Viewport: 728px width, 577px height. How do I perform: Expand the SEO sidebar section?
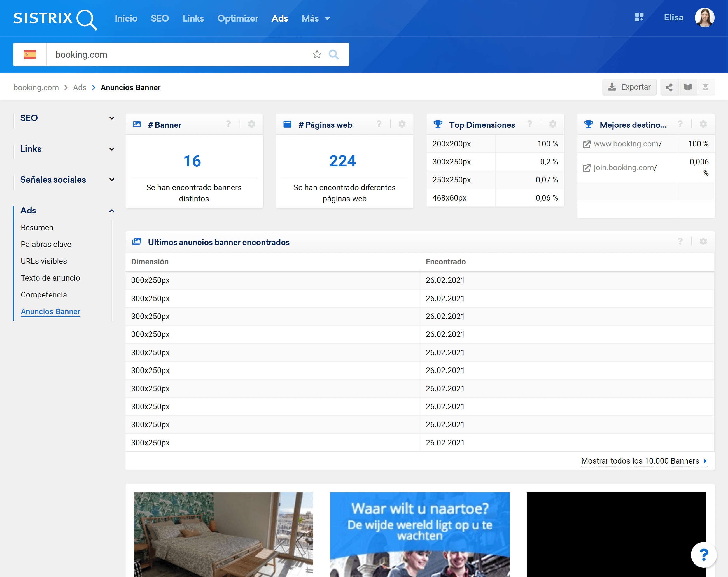point(112,118)
